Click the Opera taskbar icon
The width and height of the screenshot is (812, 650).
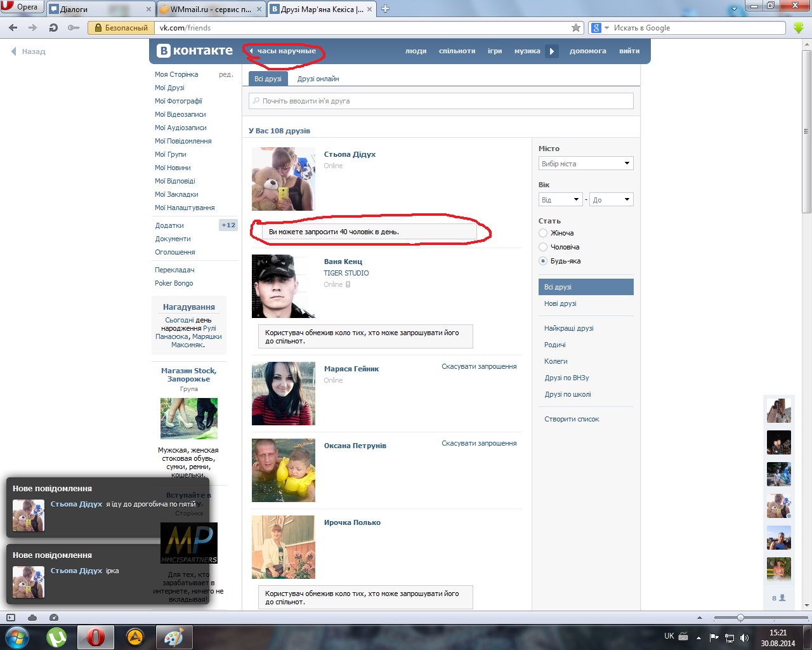[96, 637]
